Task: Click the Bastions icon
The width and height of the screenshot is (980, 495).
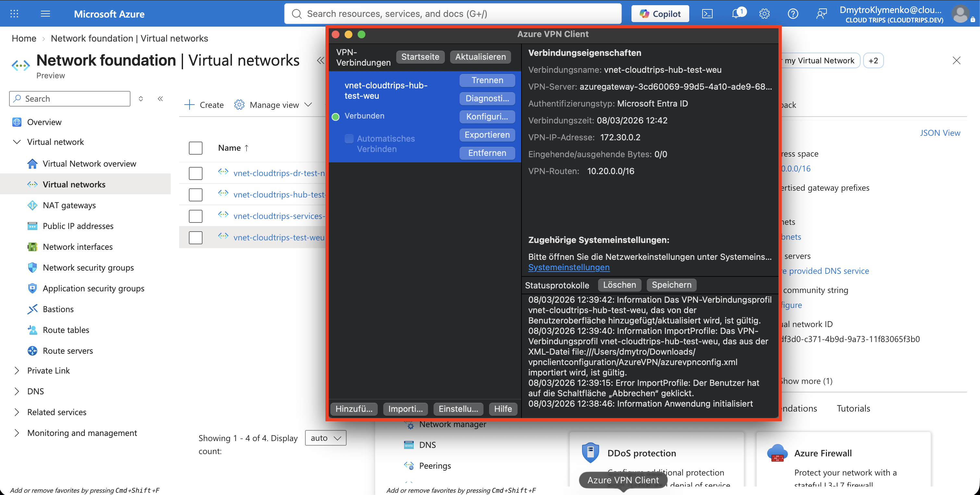Action: (32, 309)
